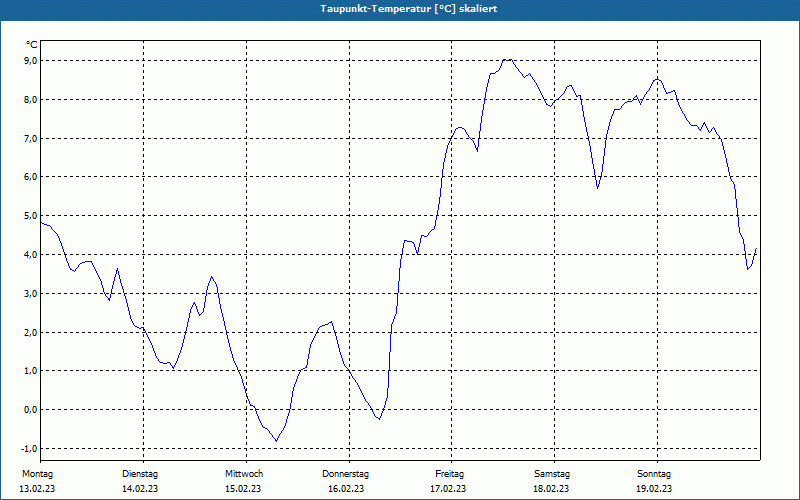800x500 pixels.
Task: Click the 'Dienstag' day label
Action: [x=140, y=474]
